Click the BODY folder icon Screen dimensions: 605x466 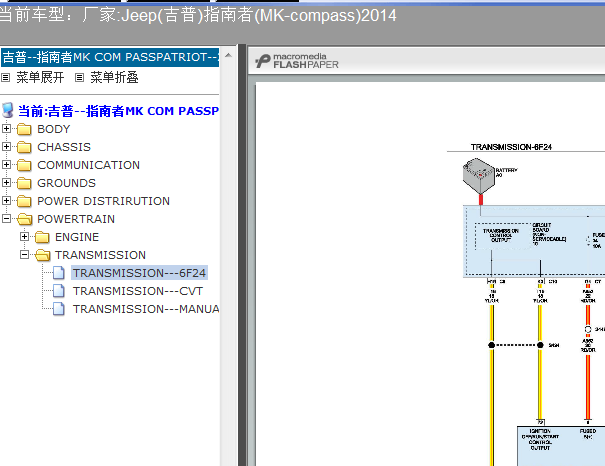(x=24, y=129)
